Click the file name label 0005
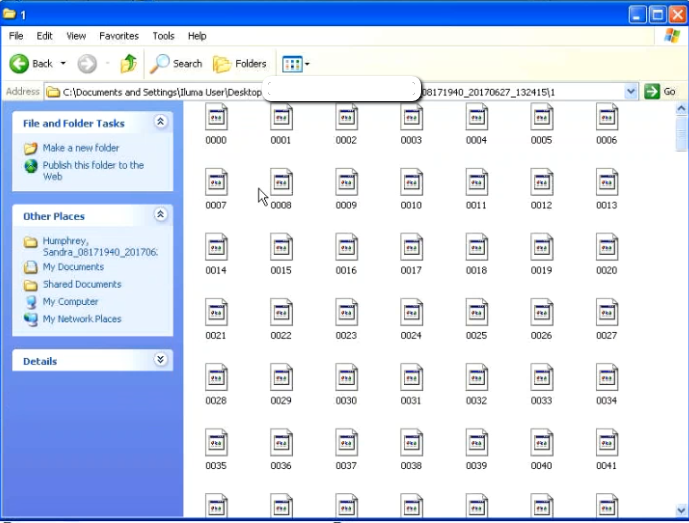Image resolution: width=689 pixels, height=523 pixels. click(541, 140)
